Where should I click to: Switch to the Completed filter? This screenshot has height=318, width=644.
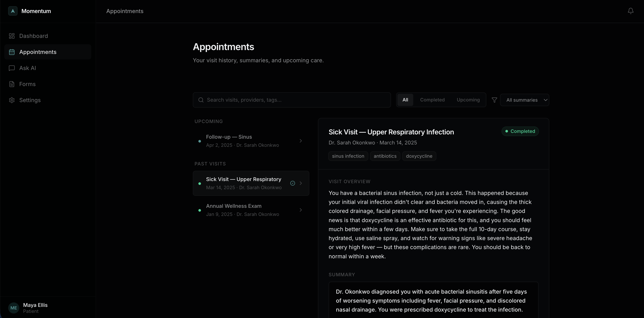432,100
